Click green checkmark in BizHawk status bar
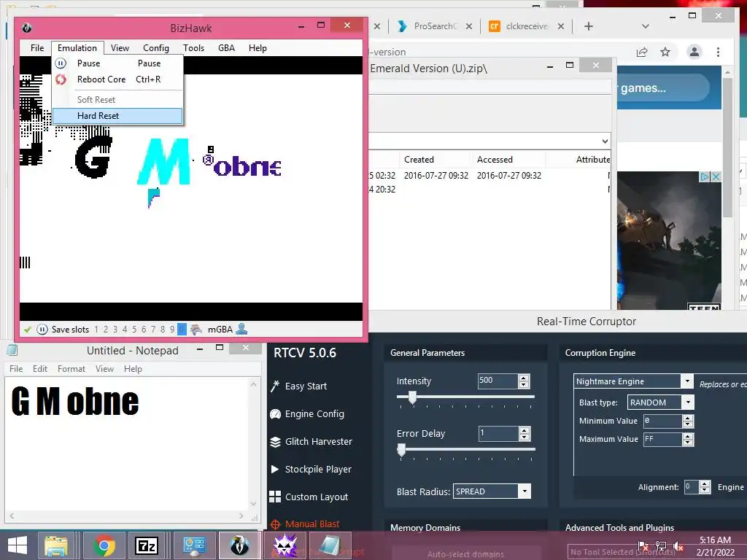 click(x=27, y=330)
